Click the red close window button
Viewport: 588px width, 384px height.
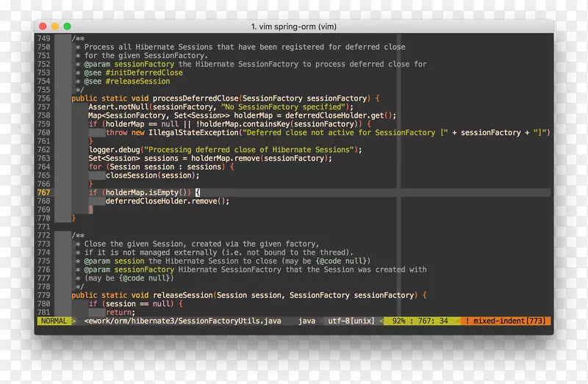coord(45,26)
